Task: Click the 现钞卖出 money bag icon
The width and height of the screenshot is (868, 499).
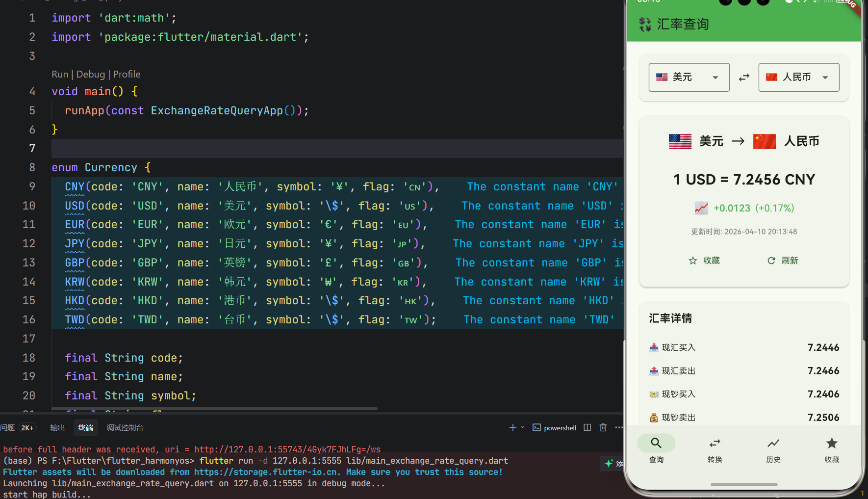Action: point(654,418)
